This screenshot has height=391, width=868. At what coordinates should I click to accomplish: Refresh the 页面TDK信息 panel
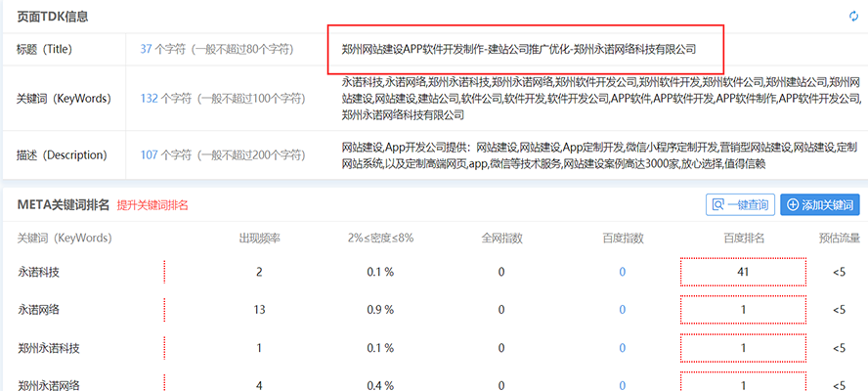click(853, 17)
